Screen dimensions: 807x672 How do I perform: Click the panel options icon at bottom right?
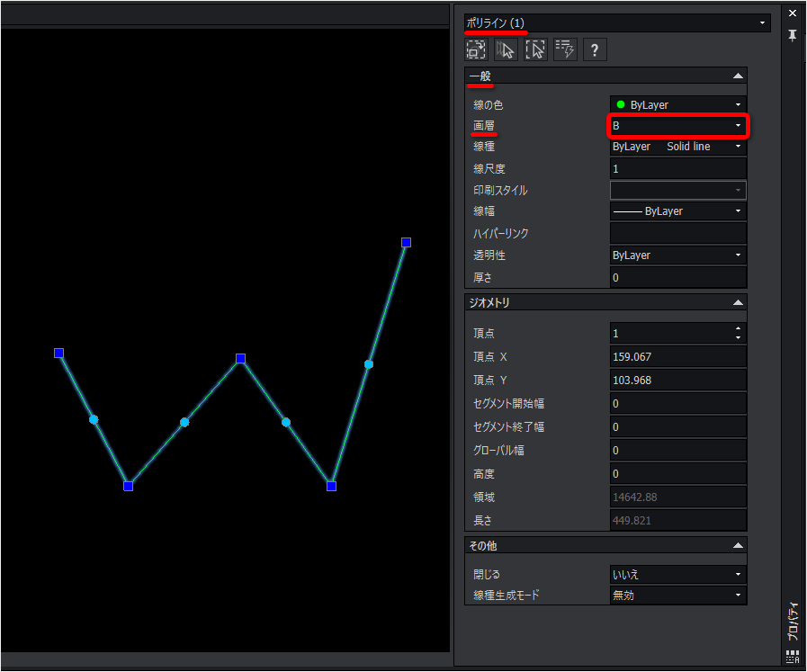(x=792, y=657)
